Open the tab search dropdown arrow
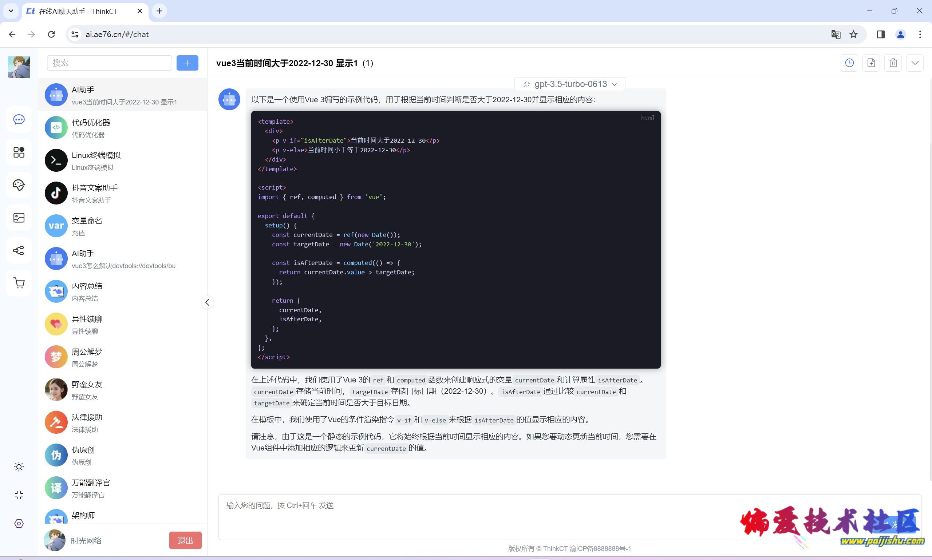This screenshot has width=932, height=560. click(x=11, y=11)
